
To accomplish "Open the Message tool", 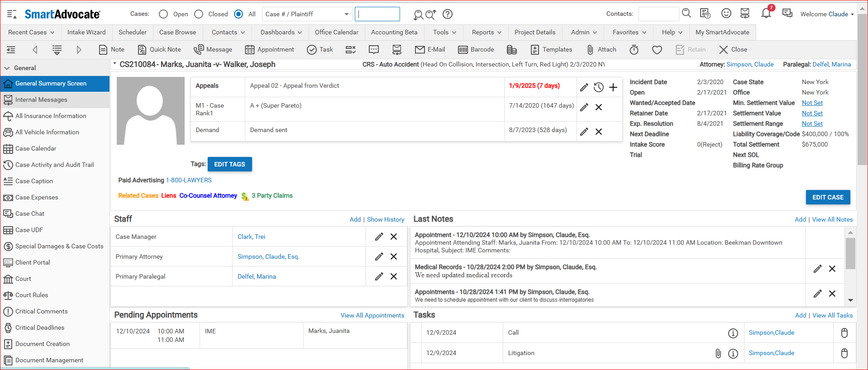I will click(x=213, y=50).
